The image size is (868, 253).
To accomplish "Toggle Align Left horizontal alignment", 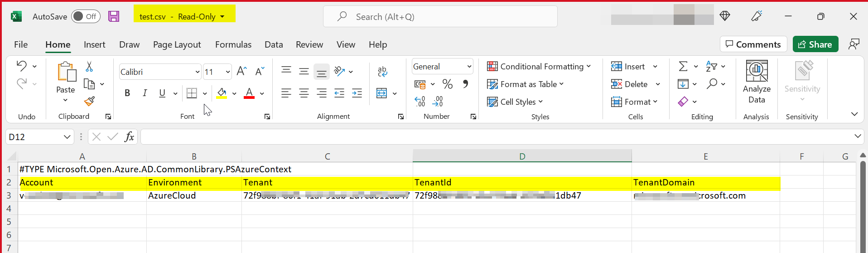I will [286, 93].
